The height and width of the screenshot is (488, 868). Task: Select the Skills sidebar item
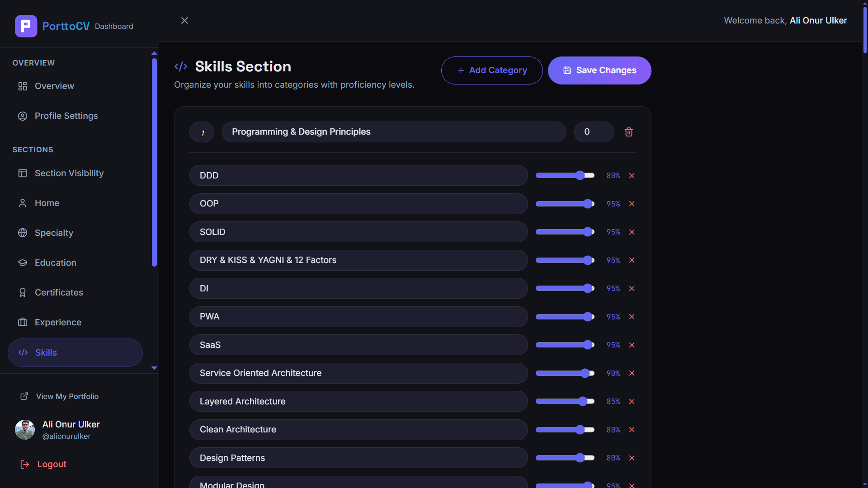(x=75, y=352)
